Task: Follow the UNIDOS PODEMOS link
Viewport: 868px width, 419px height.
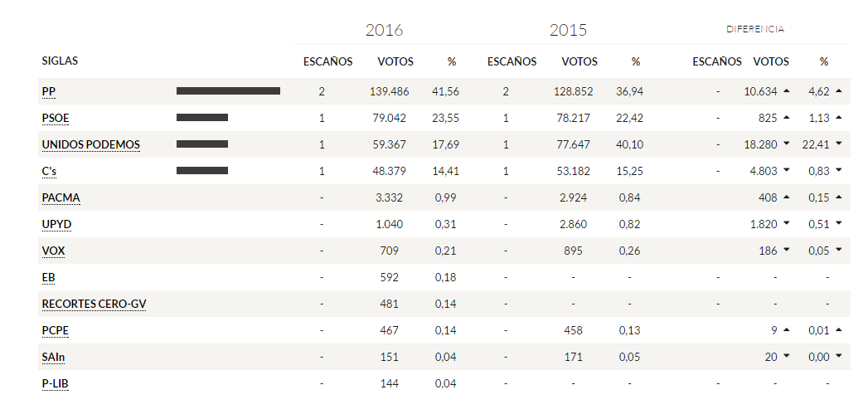Action: pos(90,144)
